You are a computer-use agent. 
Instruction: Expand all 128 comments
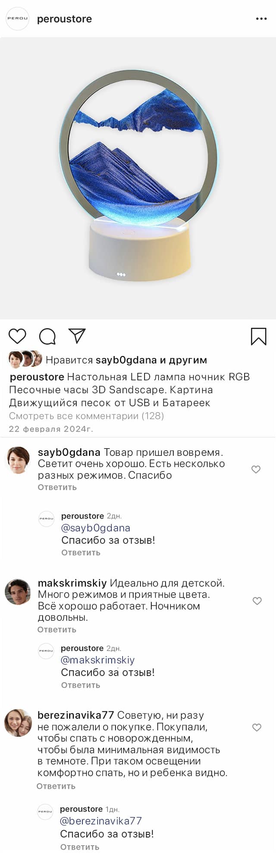pos(86,416)
